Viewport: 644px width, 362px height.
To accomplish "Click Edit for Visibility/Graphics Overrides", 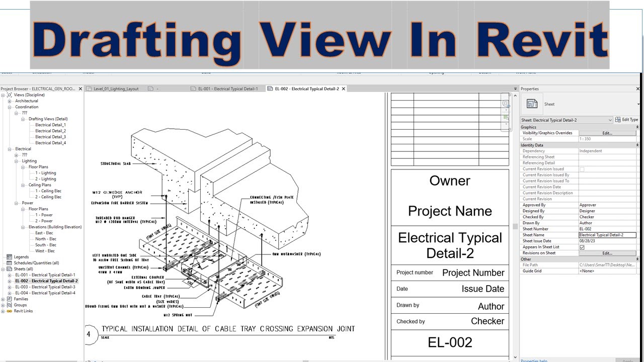I will point(607,133).
